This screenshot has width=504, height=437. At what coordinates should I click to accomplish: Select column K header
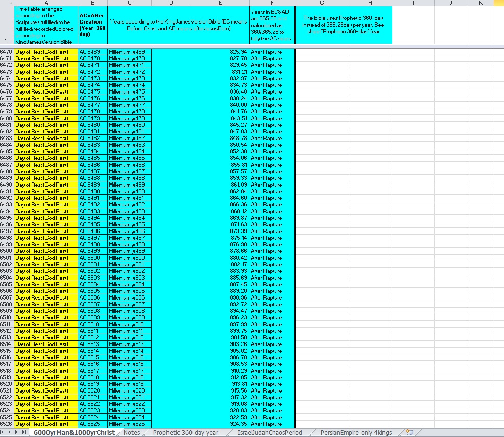481,3
